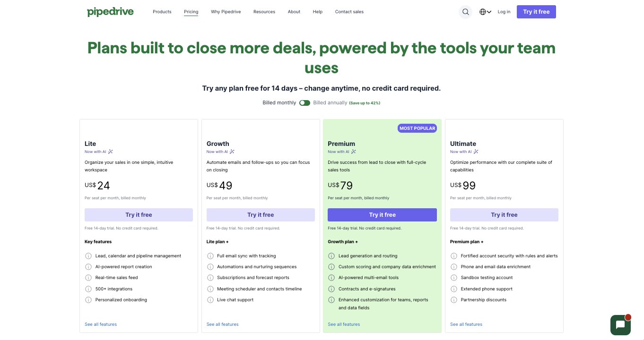The width and height of the screenshot is (644, 340).
Task: Click info icon beside Contracts and e-signatures
Action: pos(331,289)
